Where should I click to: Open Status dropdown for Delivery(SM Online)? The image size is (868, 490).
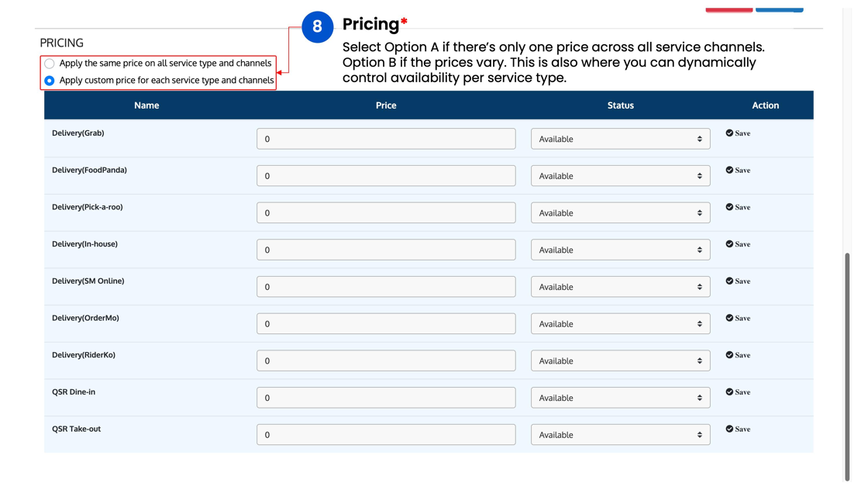pyautogui.click(x=621, y=287)
